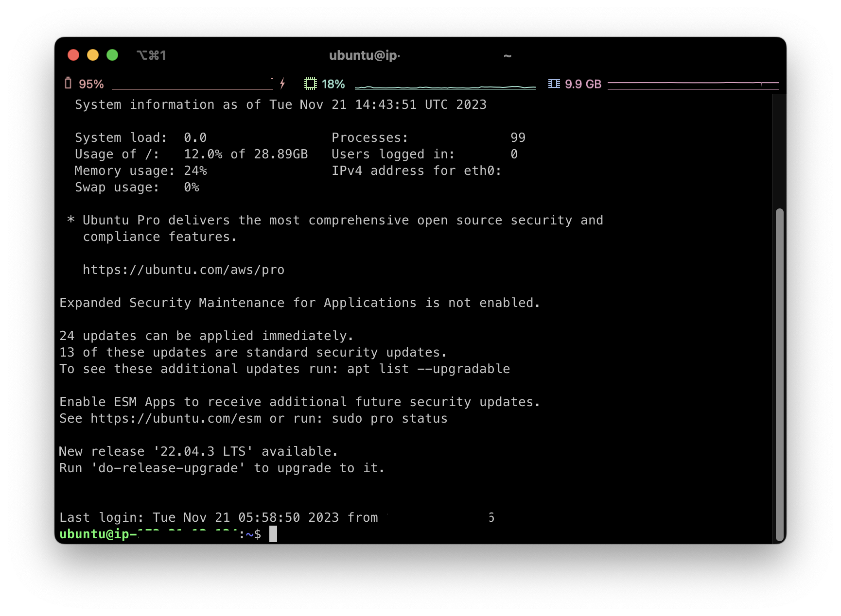Click the yellow minimize window button
The width and height of the screenshot is (841, 616).
tap(93, 55)
